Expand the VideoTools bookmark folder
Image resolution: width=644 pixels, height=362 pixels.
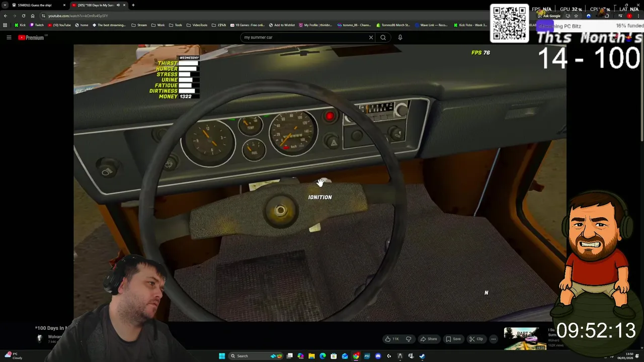click(197, 25)
